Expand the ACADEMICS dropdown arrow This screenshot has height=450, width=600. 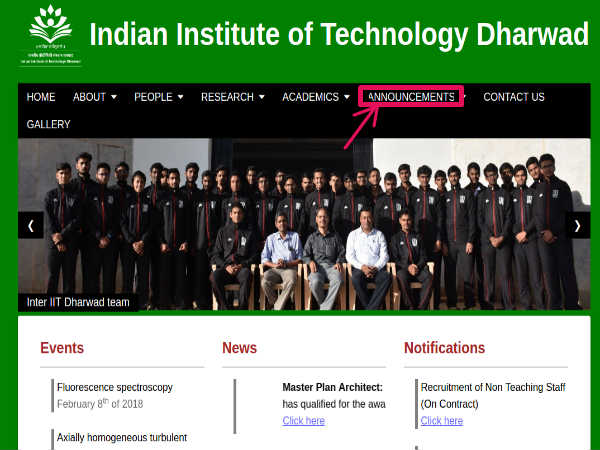coord(347,97)
